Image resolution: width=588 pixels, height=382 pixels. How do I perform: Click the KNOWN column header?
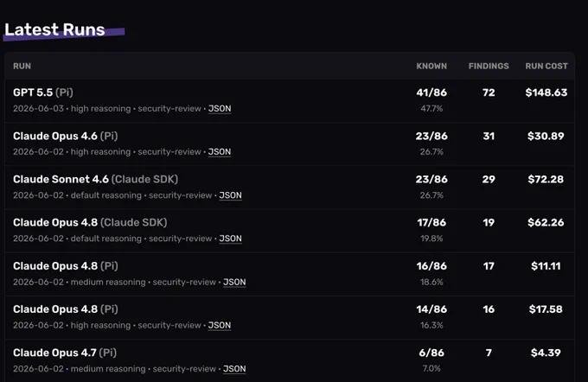pos(431,66)
